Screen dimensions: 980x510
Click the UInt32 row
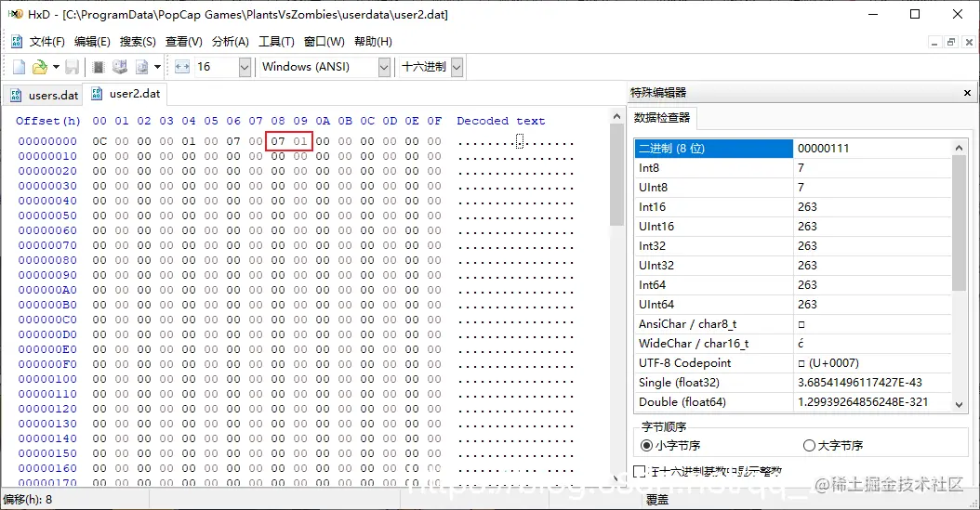point(792,266)
